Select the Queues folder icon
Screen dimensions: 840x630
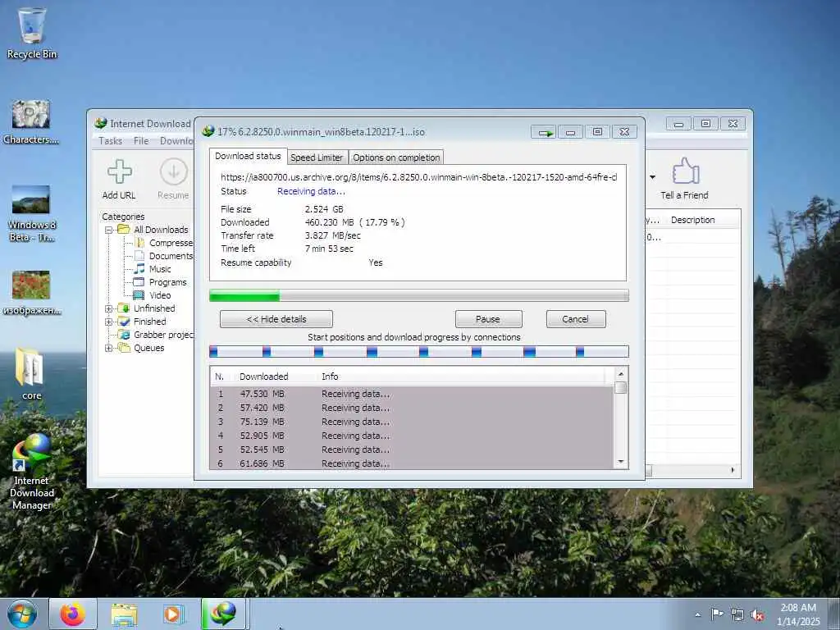[124, 348]
